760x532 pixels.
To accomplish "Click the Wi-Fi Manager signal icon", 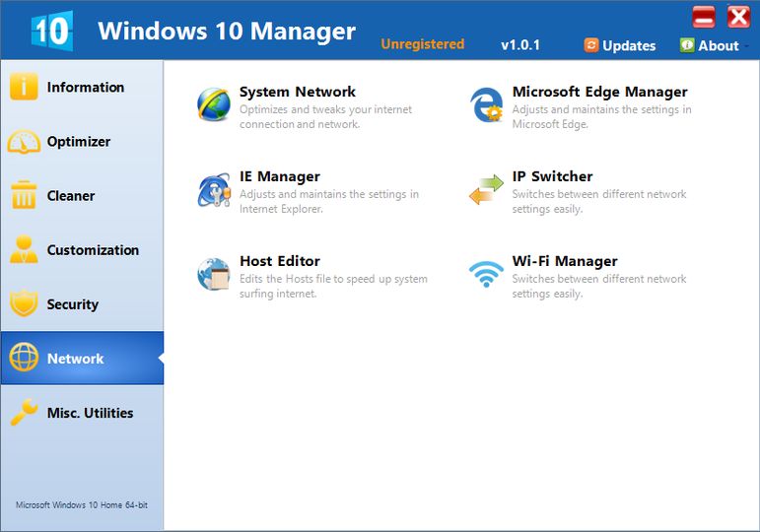I will click(486, 274).
